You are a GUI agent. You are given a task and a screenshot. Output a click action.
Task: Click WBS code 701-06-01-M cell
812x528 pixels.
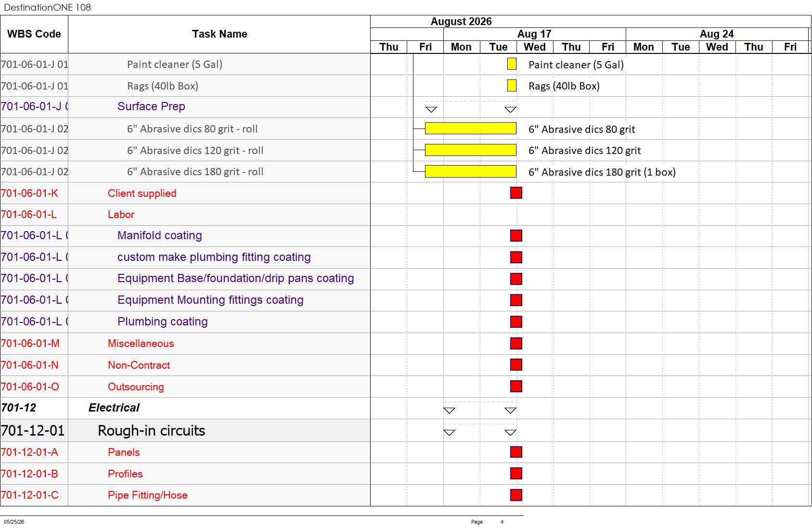click(34, 344)
